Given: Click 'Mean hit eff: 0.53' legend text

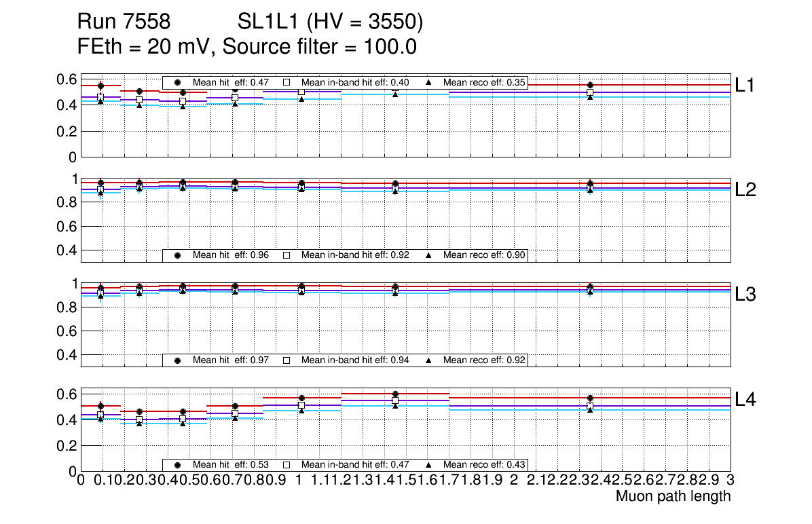Looking at the screenshot, I should point(231,465).
